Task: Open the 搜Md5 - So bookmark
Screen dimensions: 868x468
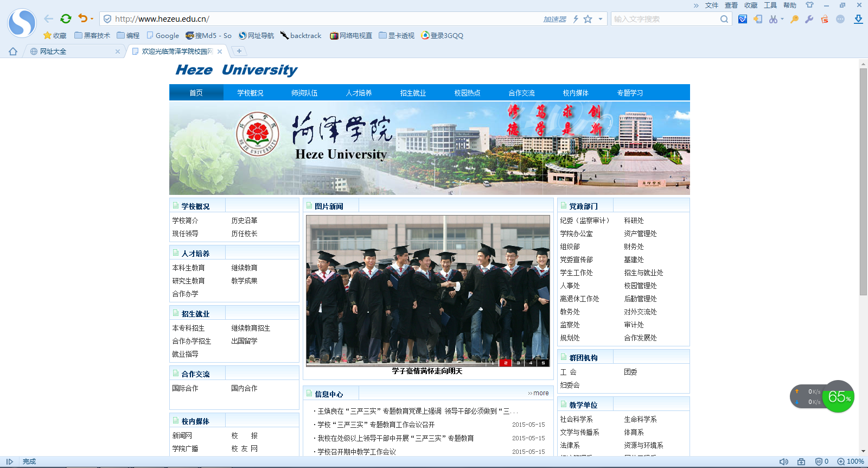Action: [x=208, y=35]
